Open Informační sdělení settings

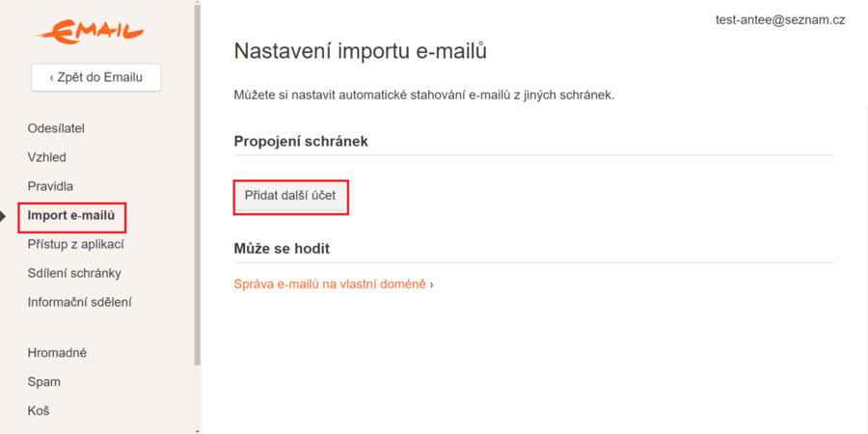(79, 302)
